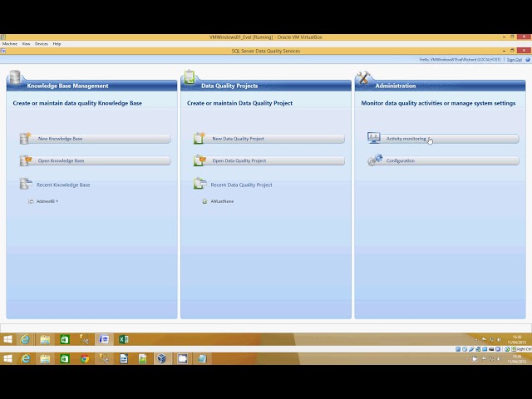Open File Explorer on guest VM taskbar

(x=45, y=339)
